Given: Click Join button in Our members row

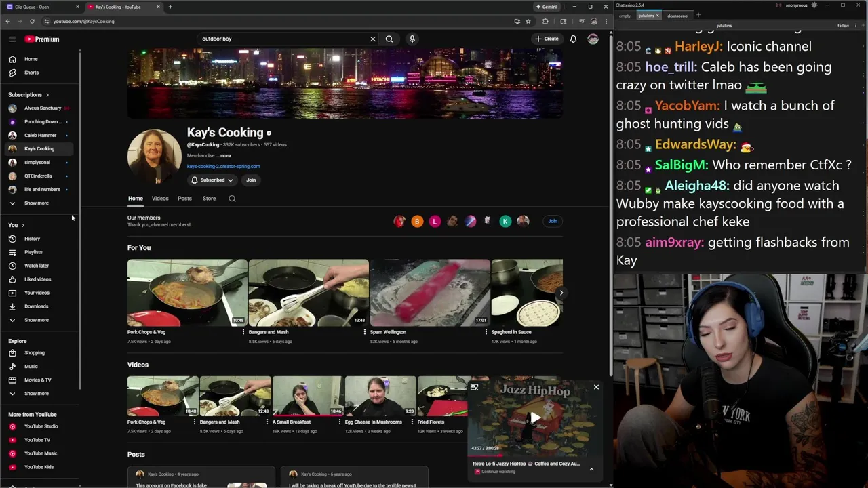Looking at the screenshot, I should [x=553, y=221].
